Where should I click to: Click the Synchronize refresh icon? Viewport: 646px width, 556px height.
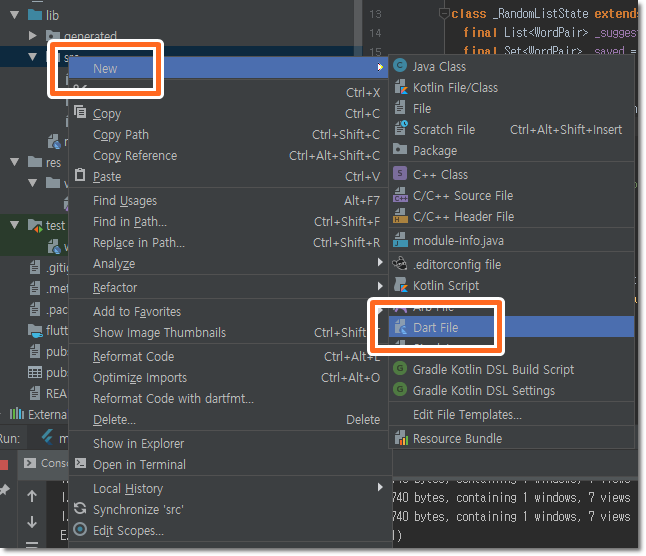[80, 509]
